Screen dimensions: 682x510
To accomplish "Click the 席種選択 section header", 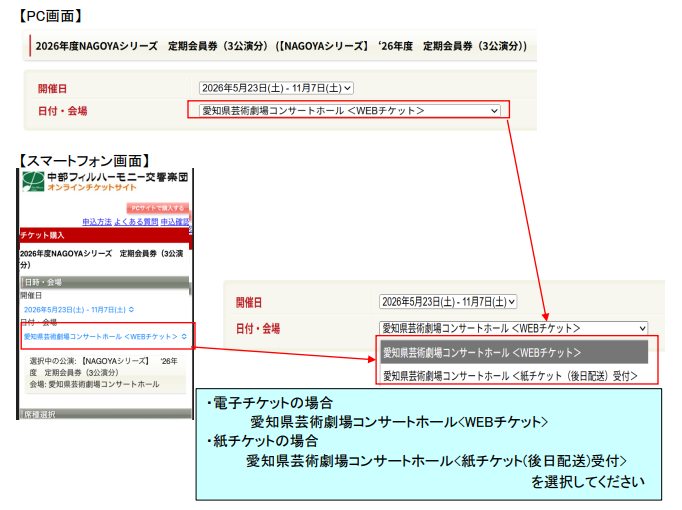I will pyautogui.click(x=105, y=413).
